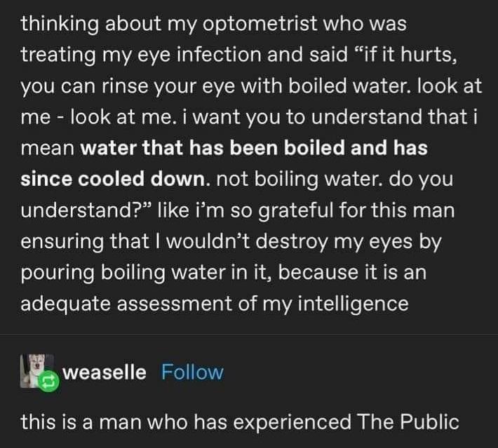Viewport: 498px width, 448px height.
Task: Follow the user weaselle
Action: click(192, 372)
